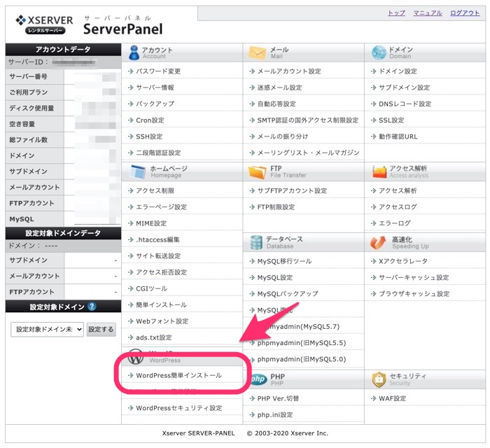490x448 pixels.
Task: Click the FTP folder icon
Action: [x=257, y=171]
